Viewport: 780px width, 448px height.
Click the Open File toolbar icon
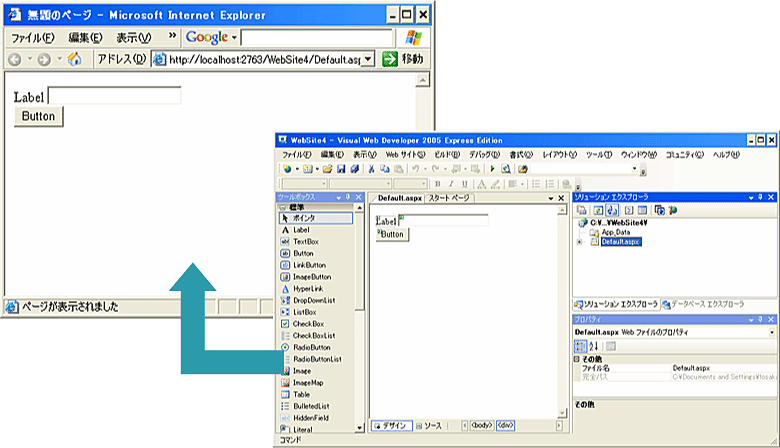(327, 169)
